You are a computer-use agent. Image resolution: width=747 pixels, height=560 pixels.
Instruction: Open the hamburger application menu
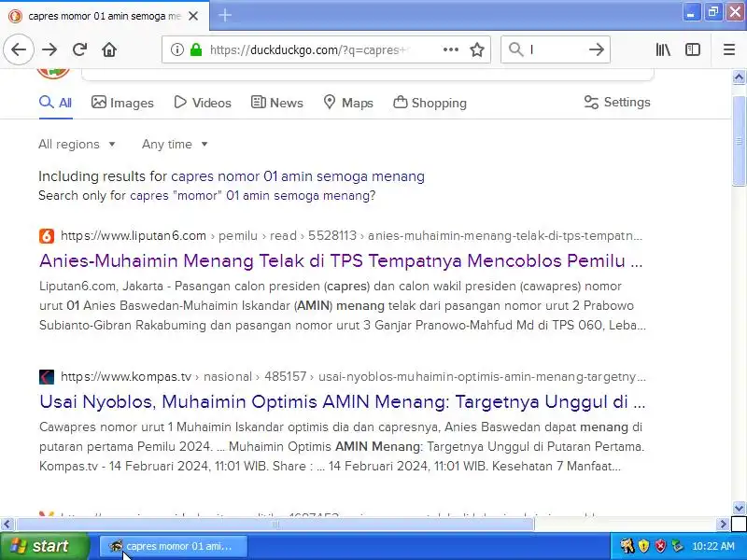click(729, 49)
